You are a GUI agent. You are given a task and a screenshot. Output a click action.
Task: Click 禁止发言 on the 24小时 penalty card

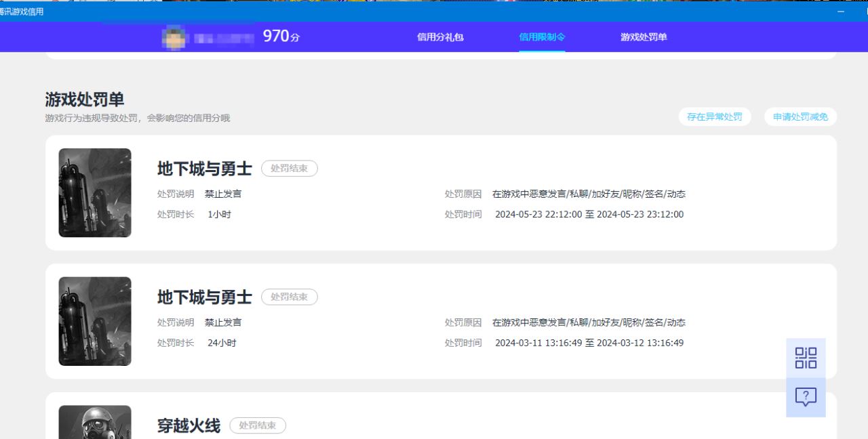pos(223,322)
